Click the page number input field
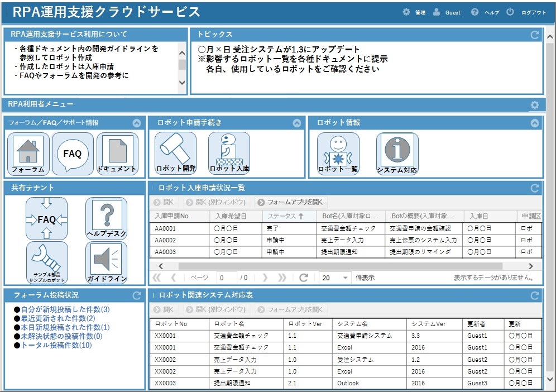Image resolution: width=556 pixels, height=392 pixels. pos(226,278)
